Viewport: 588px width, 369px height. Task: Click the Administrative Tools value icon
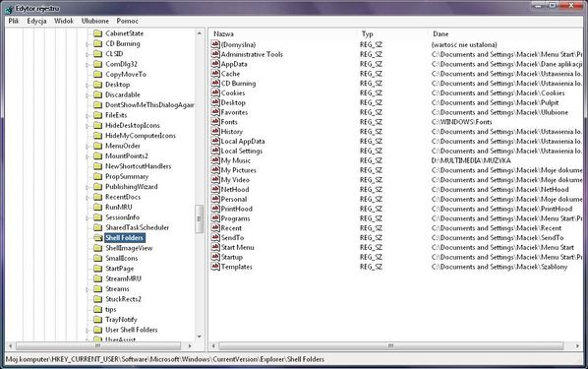(215, 54)
